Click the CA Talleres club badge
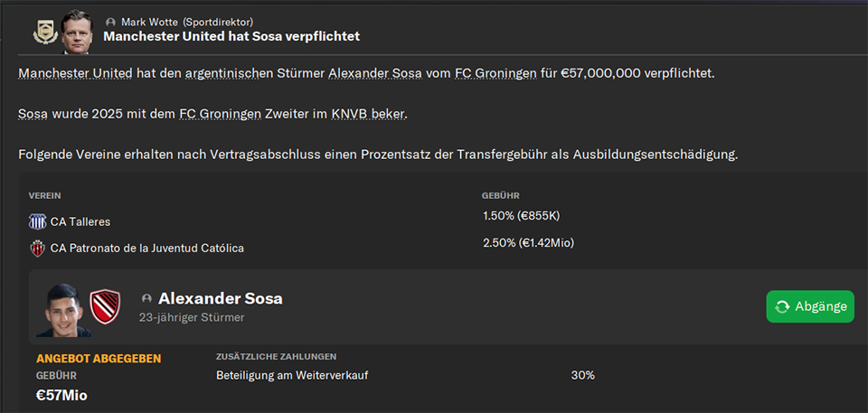This screenshot has width=868, height=413. point(38,222)
